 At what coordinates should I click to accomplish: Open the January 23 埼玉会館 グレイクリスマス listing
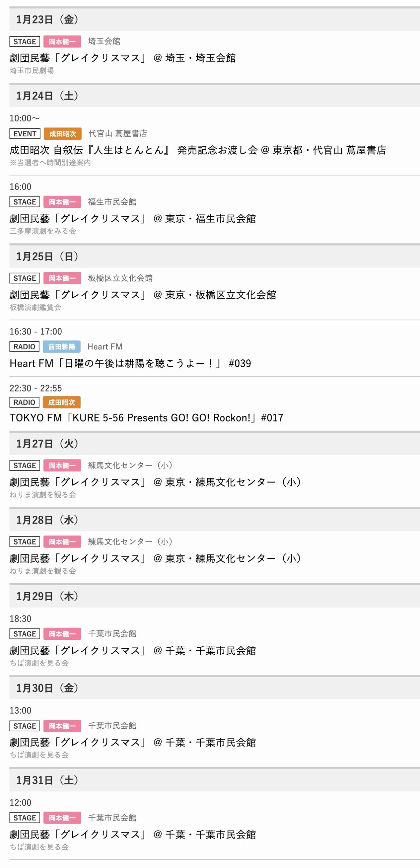coord(122,58)
